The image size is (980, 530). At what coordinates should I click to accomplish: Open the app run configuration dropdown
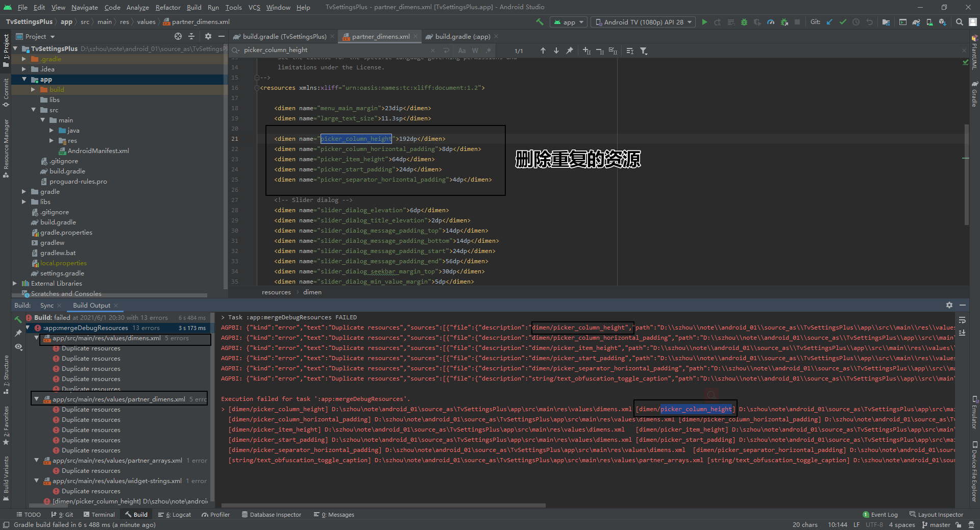click(569, 22)
